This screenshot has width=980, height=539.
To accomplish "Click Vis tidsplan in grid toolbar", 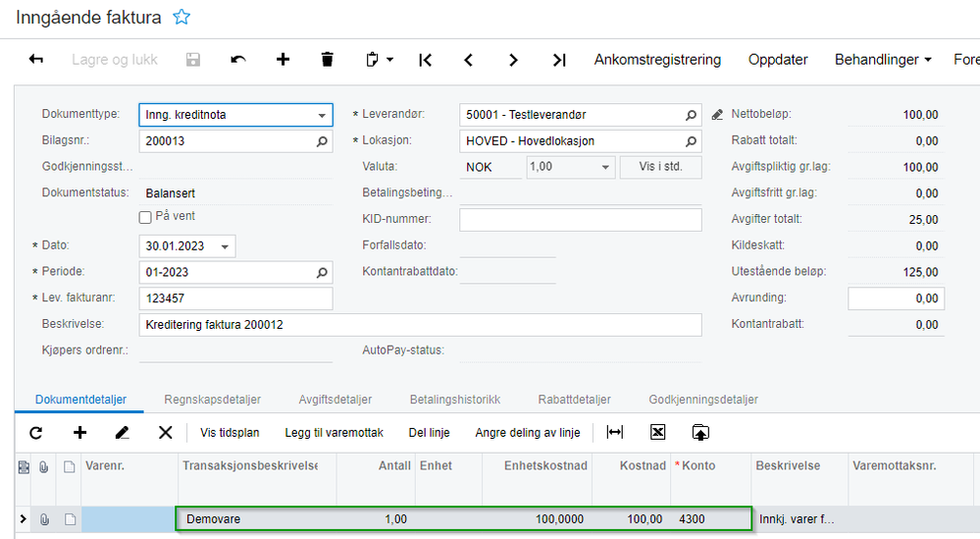I will coord(230,433).
